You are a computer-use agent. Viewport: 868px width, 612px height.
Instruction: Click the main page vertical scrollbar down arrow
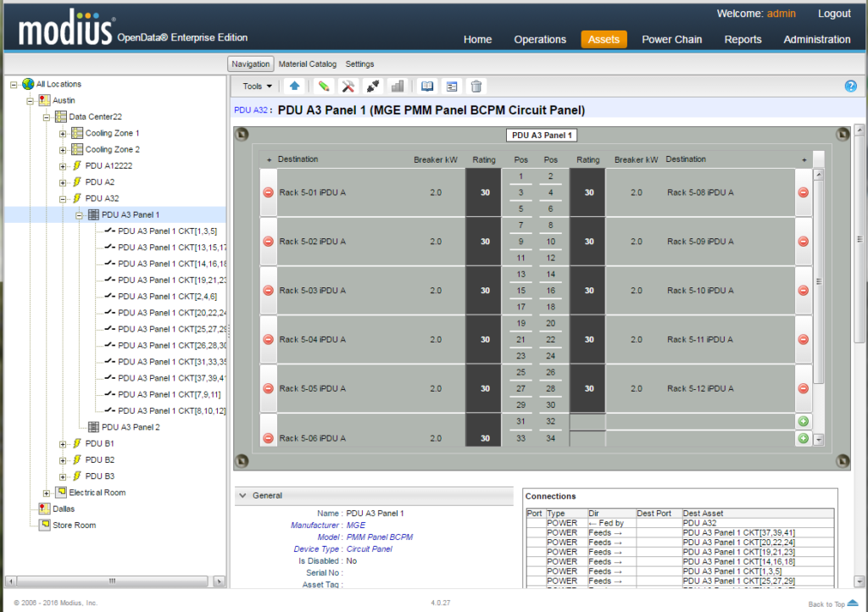(x=860, y=581)
